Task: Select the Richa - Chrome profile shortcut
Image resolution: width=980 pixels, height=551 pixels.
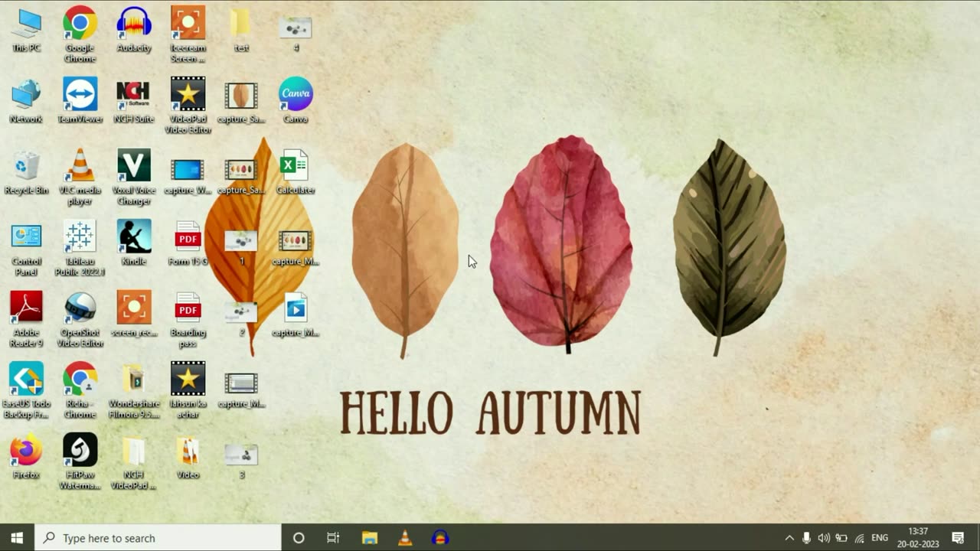Action: (x=80, y=390)
